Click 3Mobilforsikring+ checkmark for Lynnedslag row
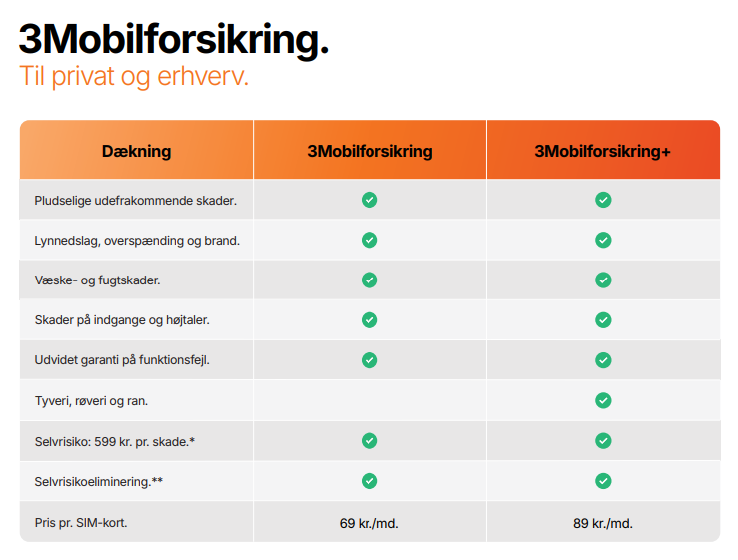The image size is (738, 560). (603, 240)
